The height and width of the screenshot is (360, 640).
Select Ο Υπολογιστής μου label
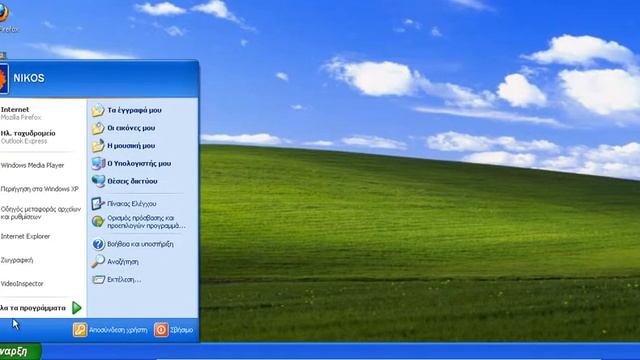pos(139,163)
